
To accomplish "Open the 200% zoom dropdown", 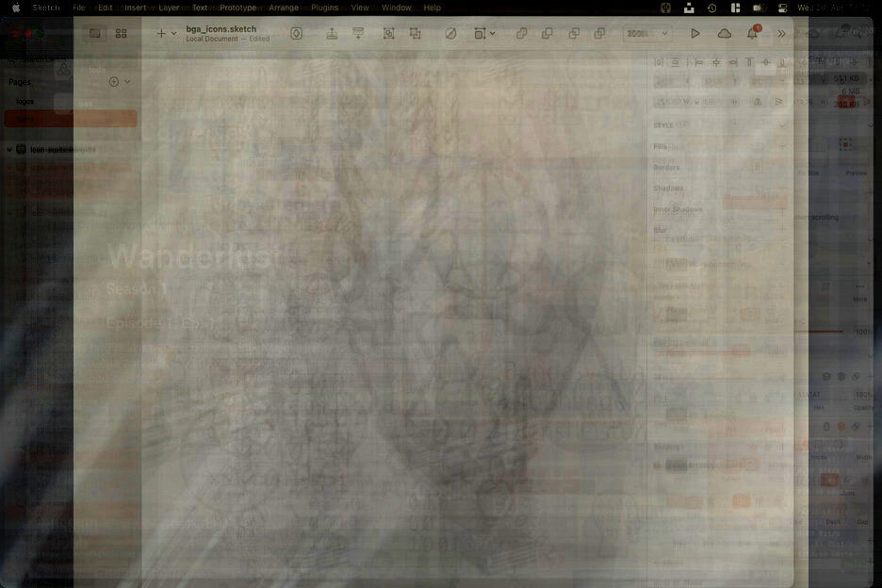I will 647,34.
